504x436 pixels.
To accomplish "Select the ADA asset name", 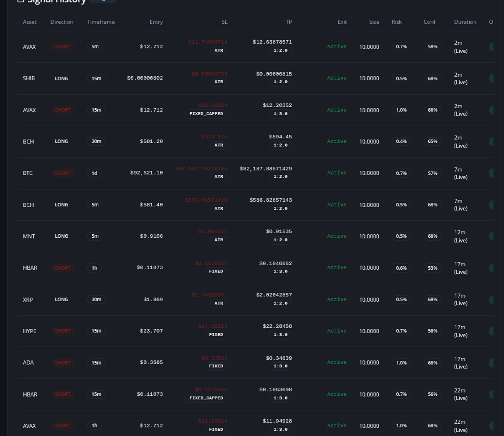I will tap(29, 363).
